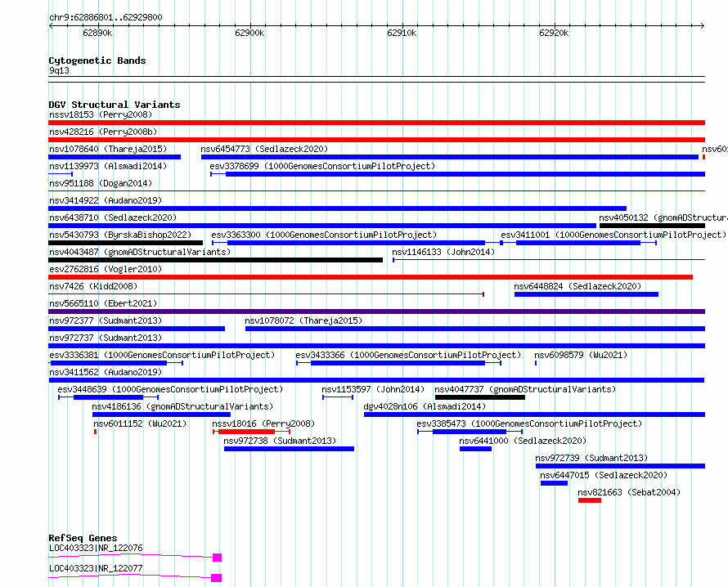Click esv3363300 1000Genomes variant label

324,235
